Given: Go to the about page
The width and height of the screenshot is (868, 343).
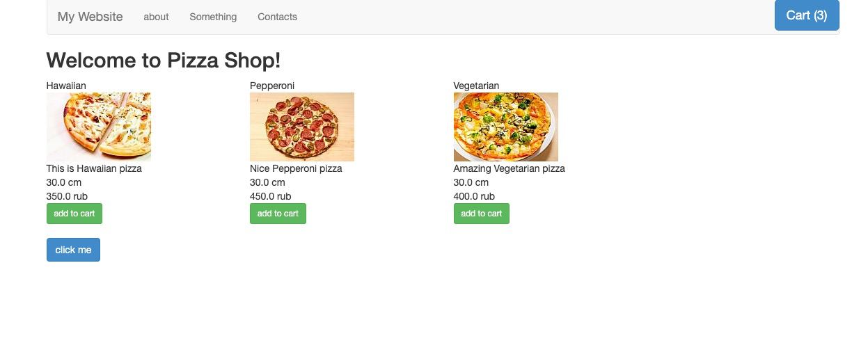Looking at the screenshot, I should point(156,17).
